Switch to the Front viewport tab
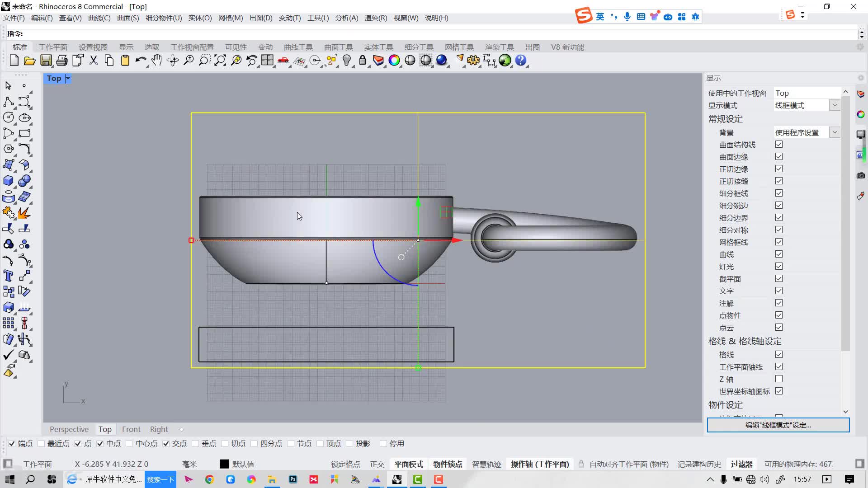868x488 pixels. click(131, 429)
